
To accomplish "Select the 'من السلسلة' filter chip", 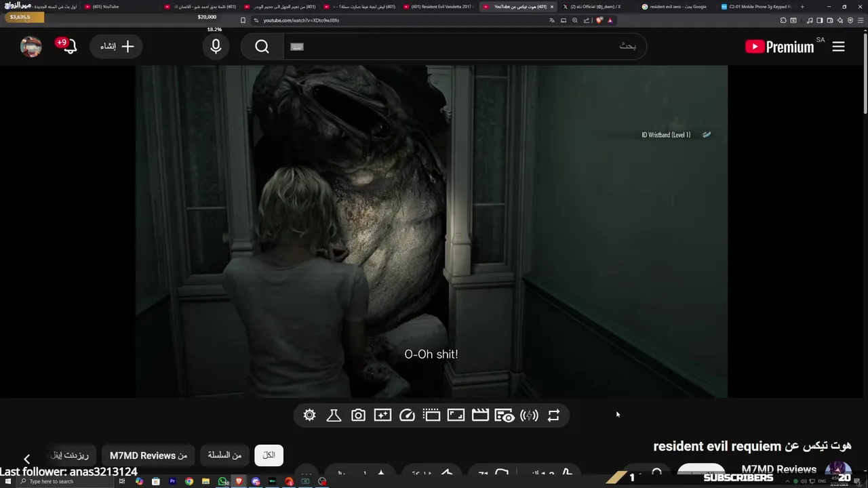I will [224, 455].
